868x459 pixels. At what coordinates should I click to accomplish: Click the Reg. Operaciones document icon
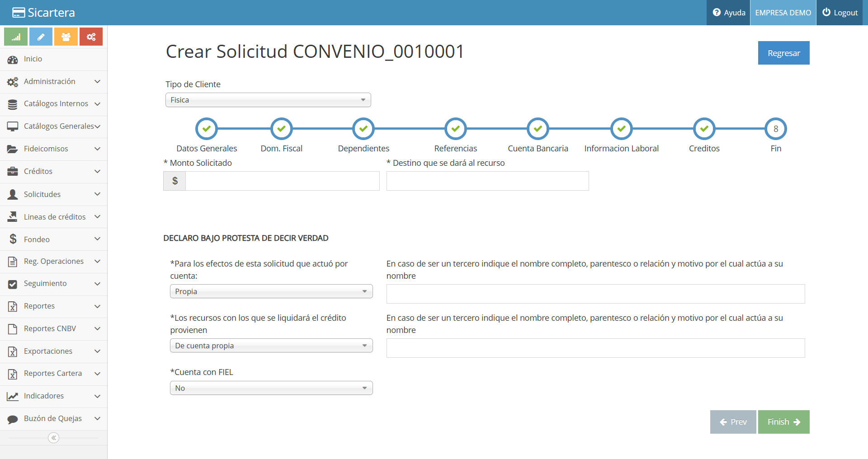click(x=13, y=262)
